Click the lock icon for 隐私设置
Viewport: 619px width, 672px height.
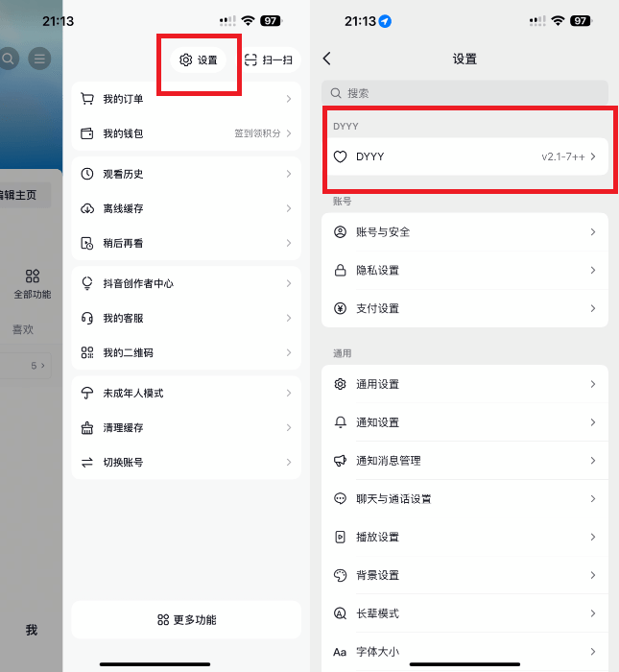[x=340, y=271]
